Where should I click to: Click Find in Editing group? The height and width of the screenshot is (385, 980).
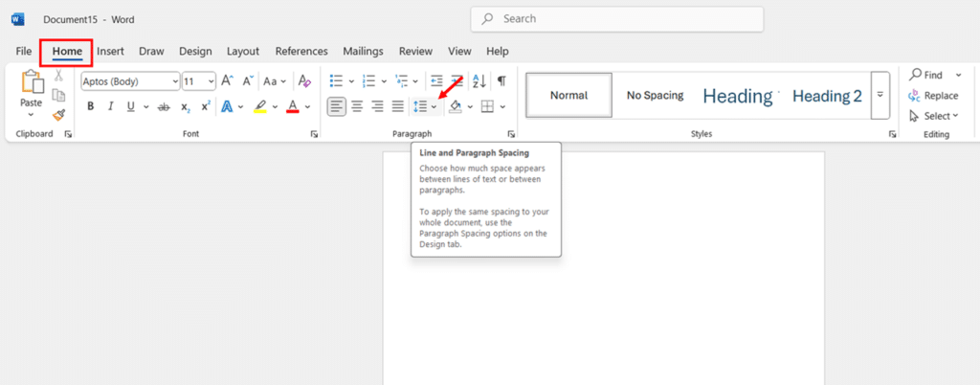coord(925,75)
